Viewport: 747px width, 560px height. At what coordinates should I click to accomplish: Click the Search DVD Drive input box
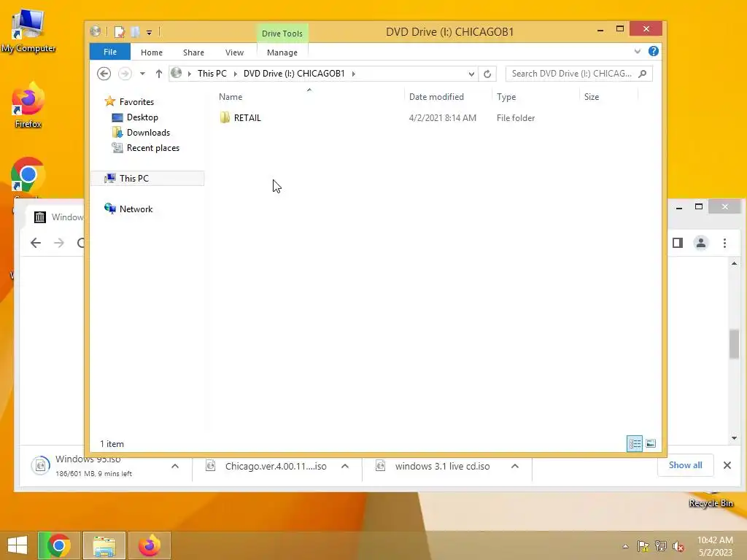coord(573,74)
